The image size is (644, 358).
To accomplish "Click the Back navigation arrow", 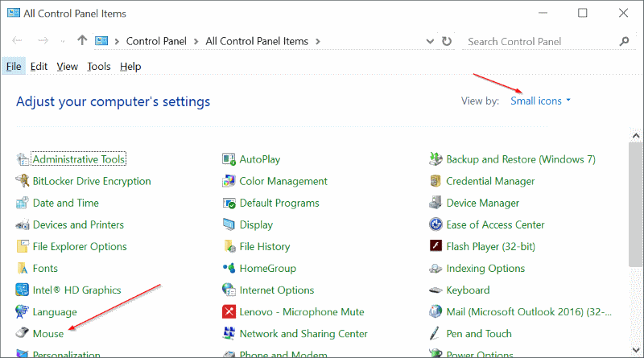I will [x=17, y=40].
